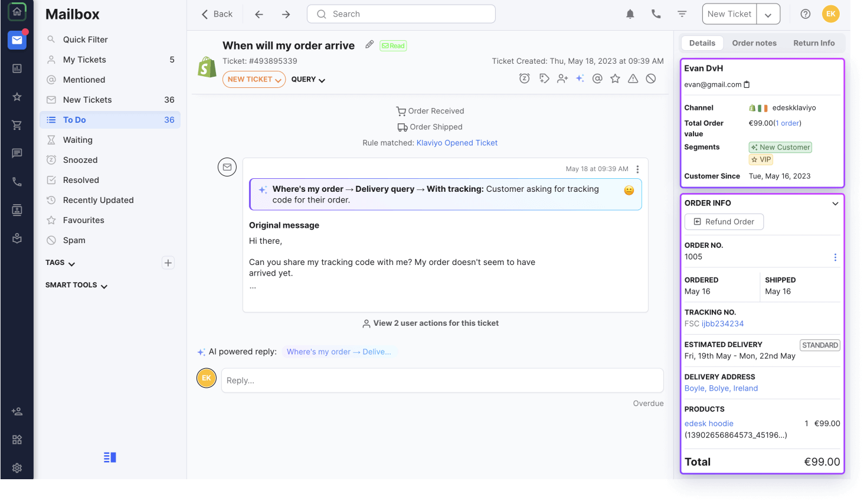Open the edesk hoodie product link

coord(709,424)
